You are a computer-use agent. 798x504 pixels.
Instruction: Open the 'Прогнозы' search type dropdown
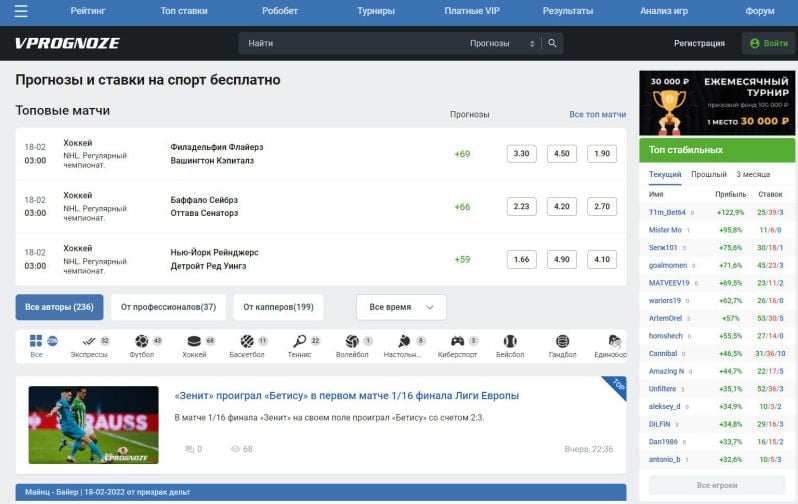(501, 43)
